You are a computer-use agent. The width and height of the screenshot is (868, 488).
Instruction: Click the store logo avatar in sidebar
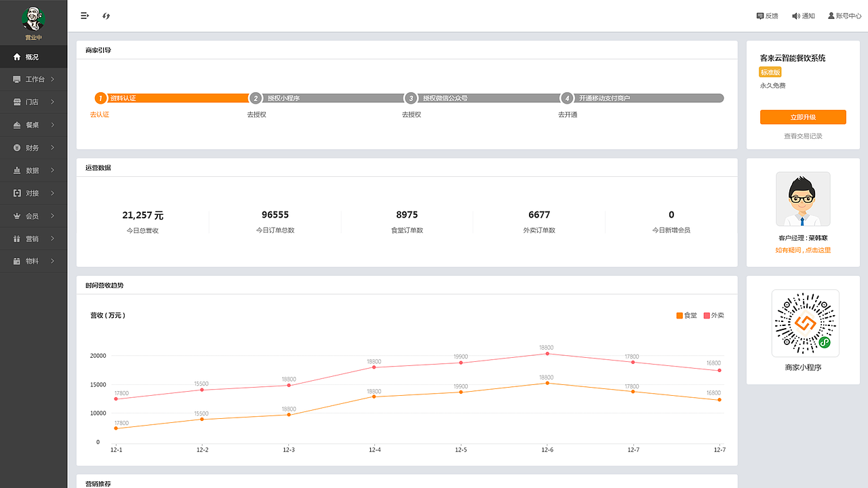(x=33, y=18)
